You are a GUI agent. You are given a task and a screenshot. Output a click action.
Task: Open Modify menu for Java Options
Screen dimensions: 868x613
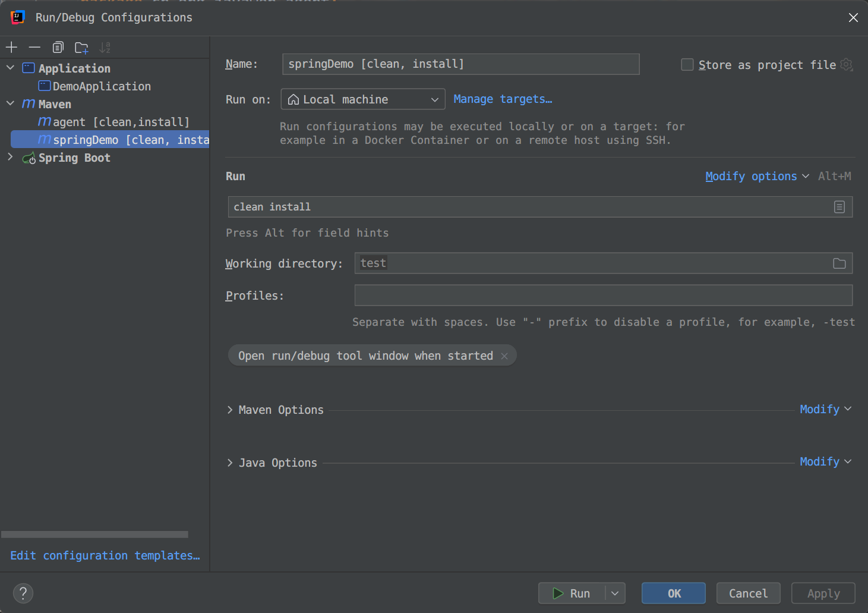click(825, 461)
